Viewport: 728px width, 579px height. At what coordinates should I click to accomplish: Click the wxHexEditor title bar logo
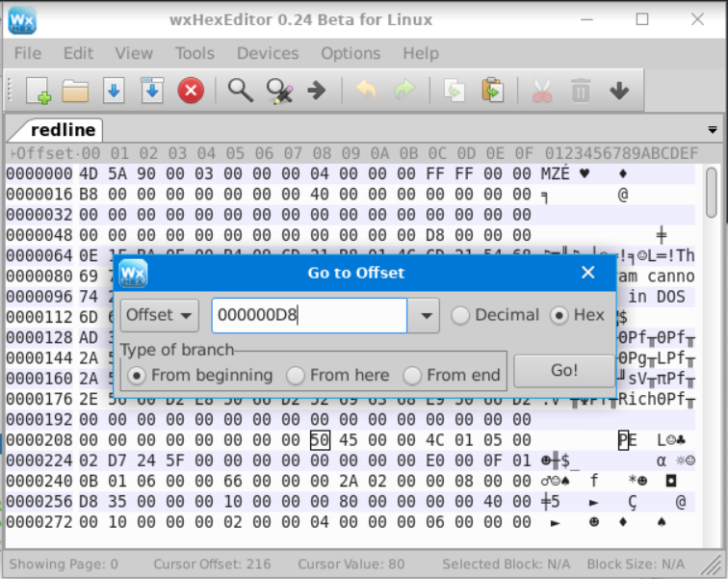[x=22, y=20]
